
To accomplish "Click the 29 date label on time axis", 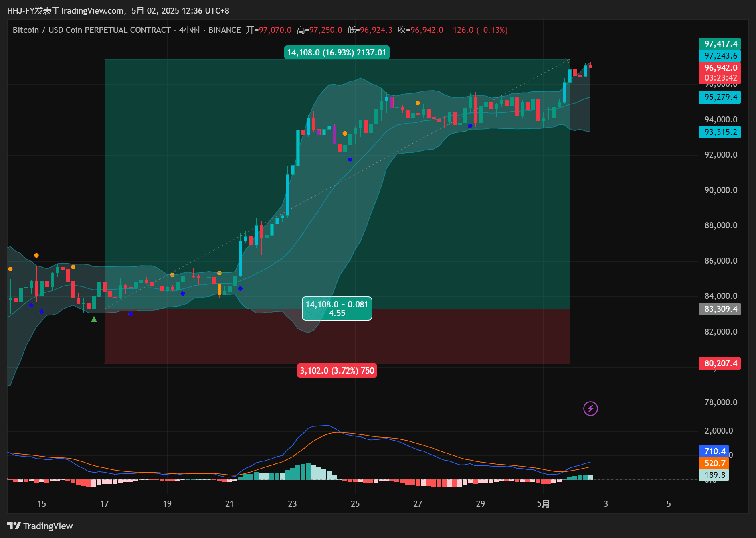I will tap(481, 504).
